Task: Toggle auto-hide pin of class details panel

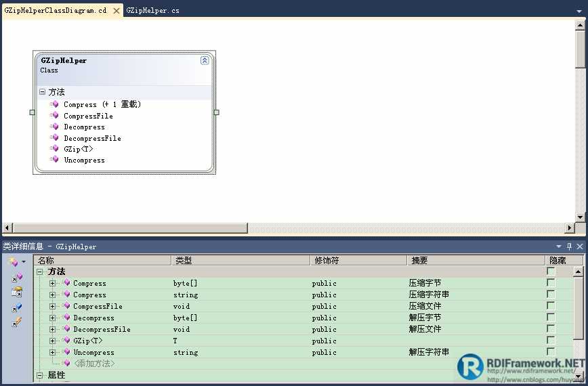Action: [x=569, y=246]
